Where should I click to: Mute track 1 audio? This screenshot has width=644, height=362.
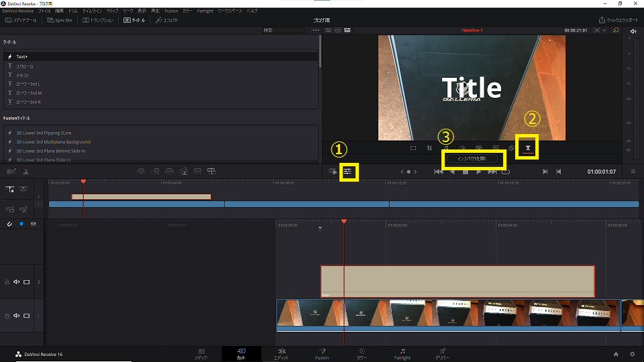pos(16,316)
